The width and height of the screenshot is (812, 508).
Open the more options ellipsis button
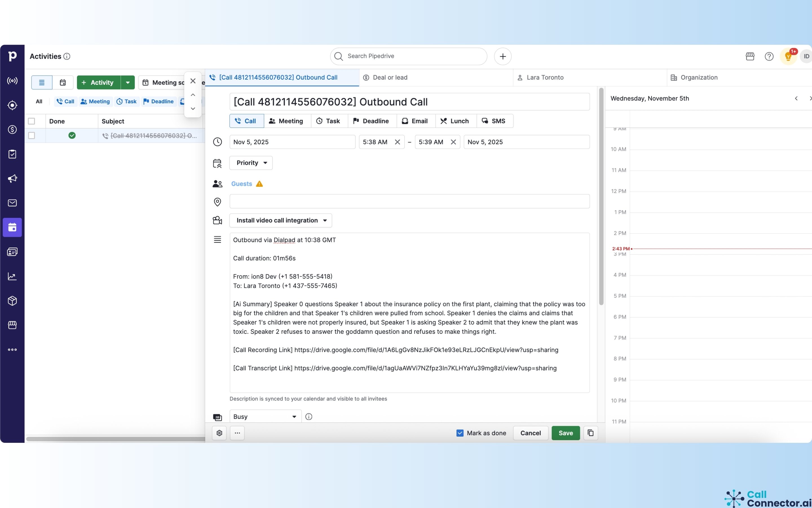pyautogui.click(x=237, y=433)
